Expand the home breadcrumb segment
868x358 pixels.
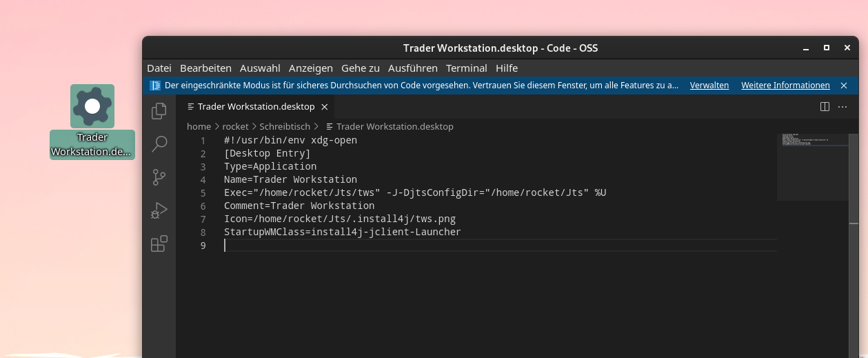tap(199, 127)
